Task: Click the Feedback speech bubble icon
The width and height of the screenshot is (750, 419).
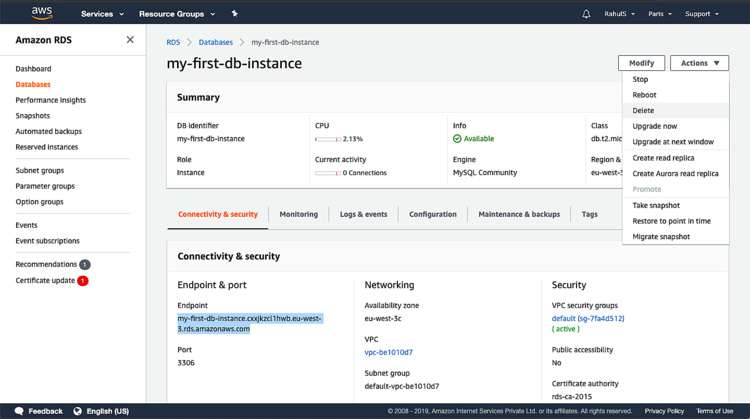Action: pyautogui.click(x=19, y=411)
